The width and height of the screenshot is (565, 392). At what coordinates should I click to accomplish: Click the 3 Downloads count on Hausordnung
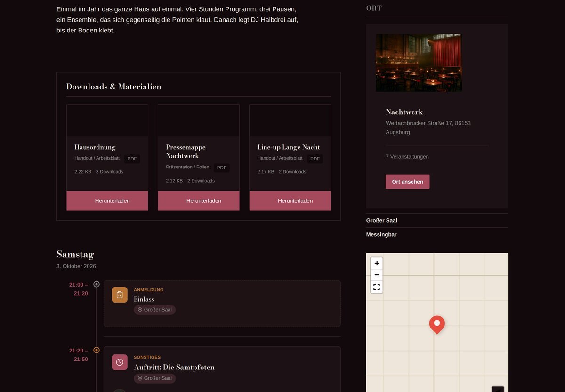110,172
